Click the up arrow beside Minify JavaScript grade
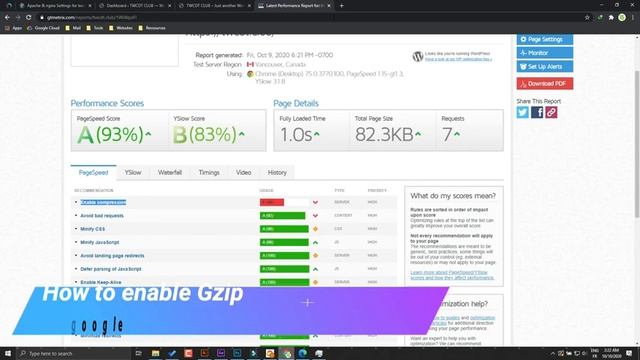 tap(315, 242)
